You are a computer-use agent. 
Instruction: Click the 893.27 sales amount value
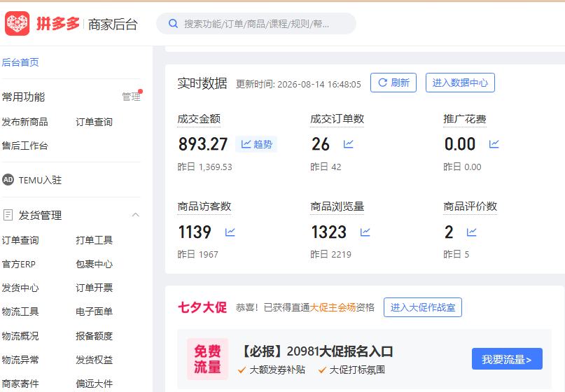[203, 144]
